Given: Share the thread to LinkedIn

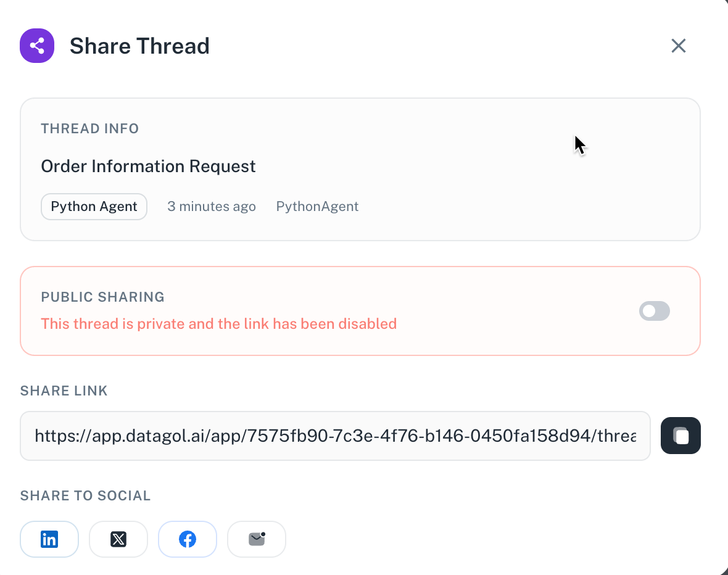Looking at the screenshot, I should 49,539.
